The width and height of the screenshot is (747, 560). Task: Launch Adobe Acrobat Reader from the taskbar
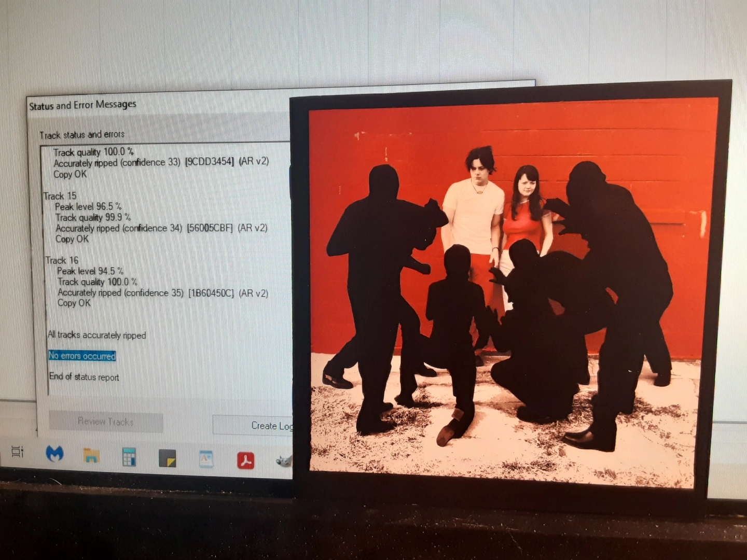tap(245, 460)
